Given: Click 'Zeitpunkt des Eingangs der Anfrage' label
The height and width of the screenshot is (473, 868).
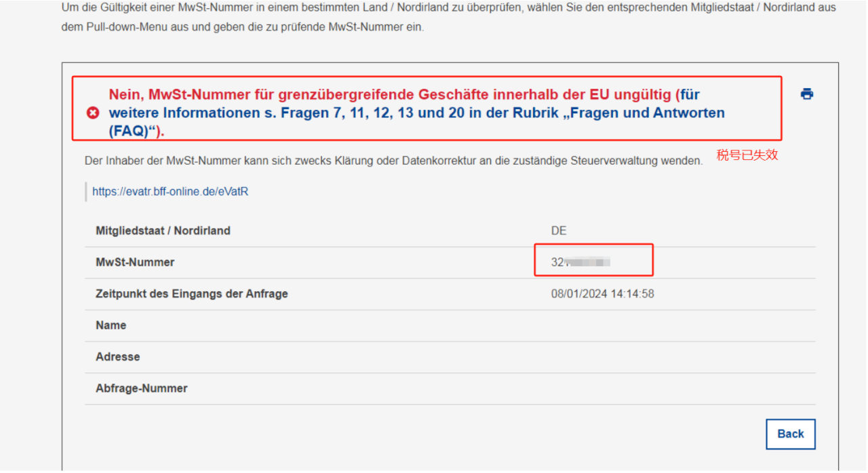Looking at the screenshot, I should 192,293.
